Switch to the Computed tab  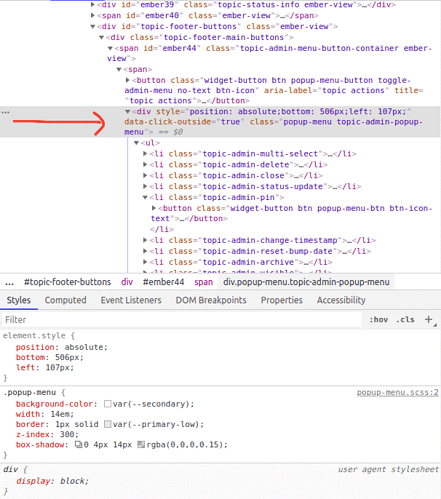click(x=65, y=300)
